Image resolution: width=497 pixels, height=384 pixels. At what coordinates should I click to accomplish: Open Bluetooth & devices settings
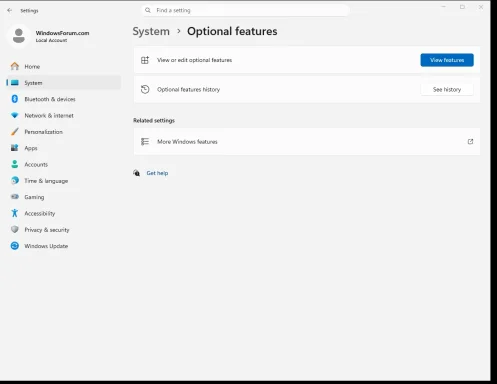63,99
